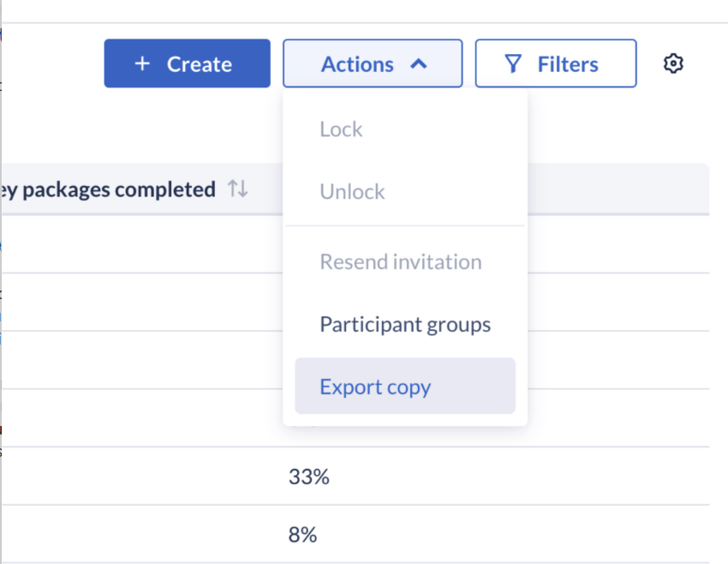Toggle the Actions dropdown button

pos(373,63)
